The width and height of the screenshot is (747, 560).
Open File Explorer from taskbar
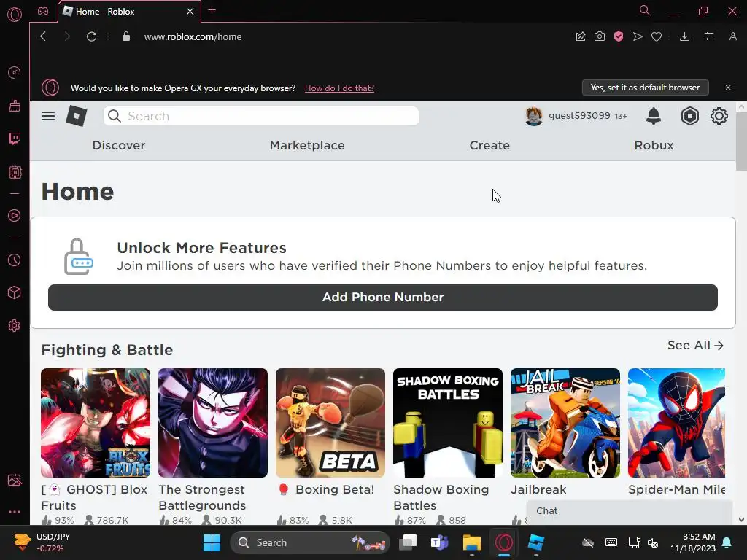pos(472,542)
